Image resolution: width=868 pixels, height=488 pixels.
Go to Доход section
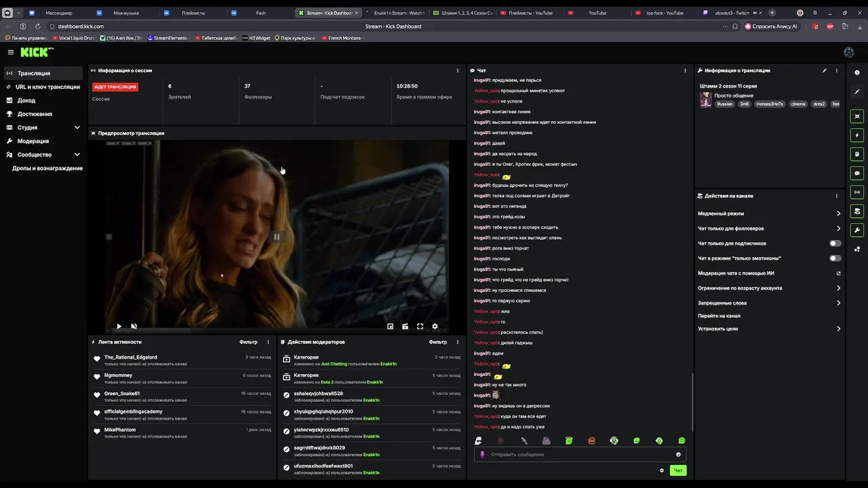[x=44, y=100]
